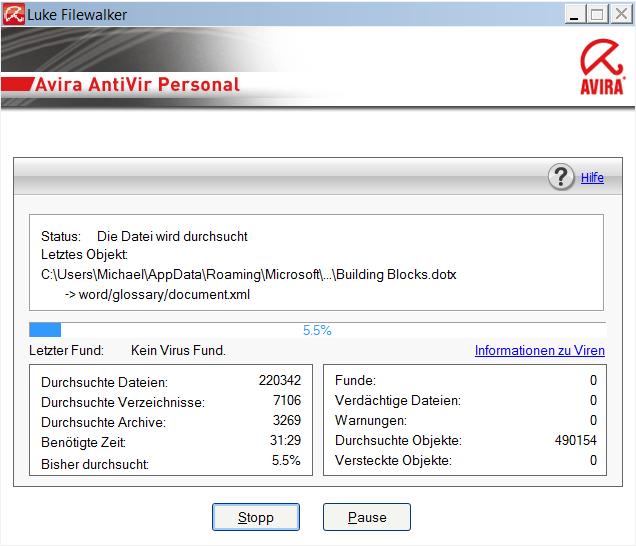Open the Informationen zu Viren link
This screenshot has height=546, width=636.
click(539, 351)
